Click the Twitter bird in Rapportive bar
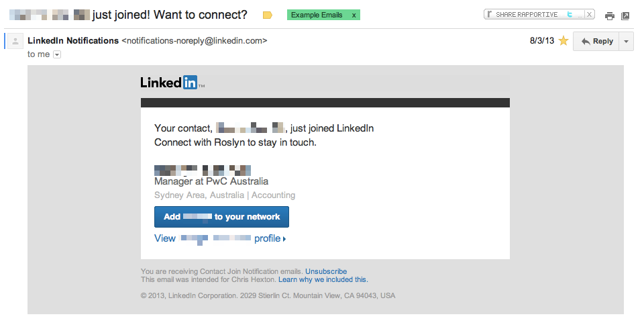The width and height of the screenshot is (644, 329). click(570, 14)
